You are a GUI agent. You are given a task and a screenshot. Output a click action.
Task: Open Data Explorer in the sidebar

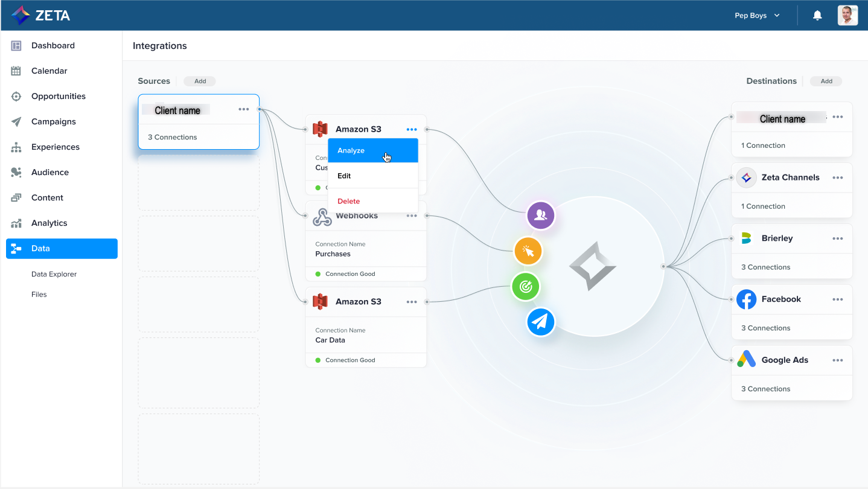[x=54, y=274]
